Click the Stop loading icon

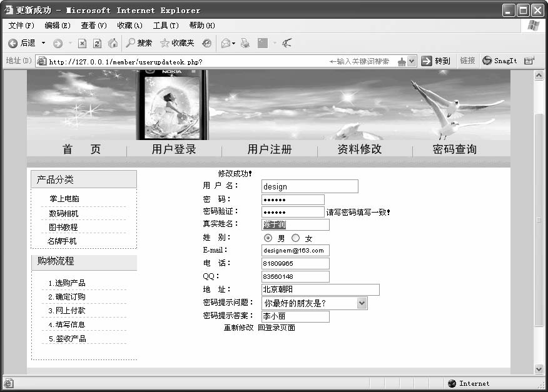click(x=82, y=43)
